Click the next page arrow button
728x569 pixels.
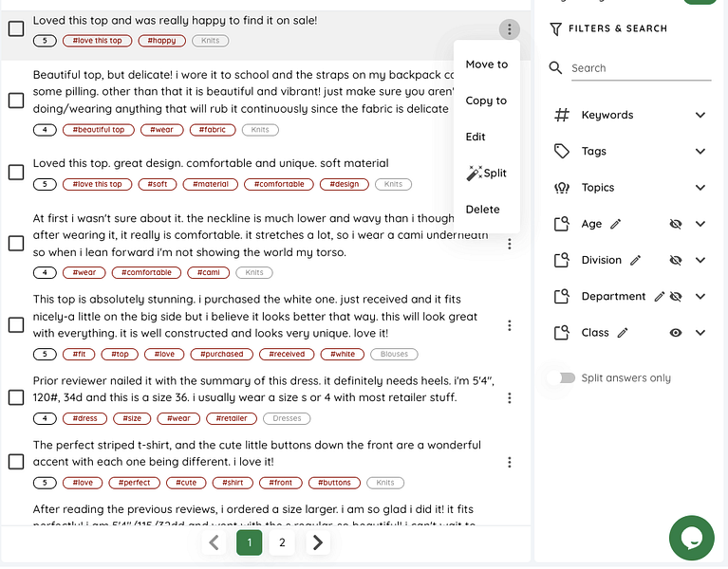(x=318, y=542)
